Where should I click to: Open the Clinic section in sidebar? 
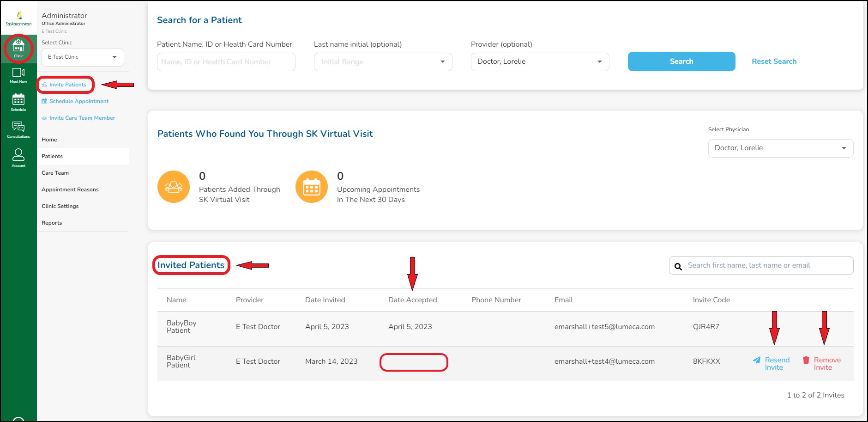point(18,48)
